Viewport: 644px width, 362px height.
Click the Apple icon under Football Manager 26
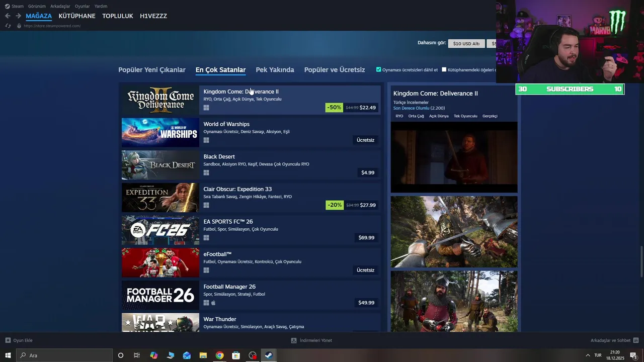[x=213, y=303]
